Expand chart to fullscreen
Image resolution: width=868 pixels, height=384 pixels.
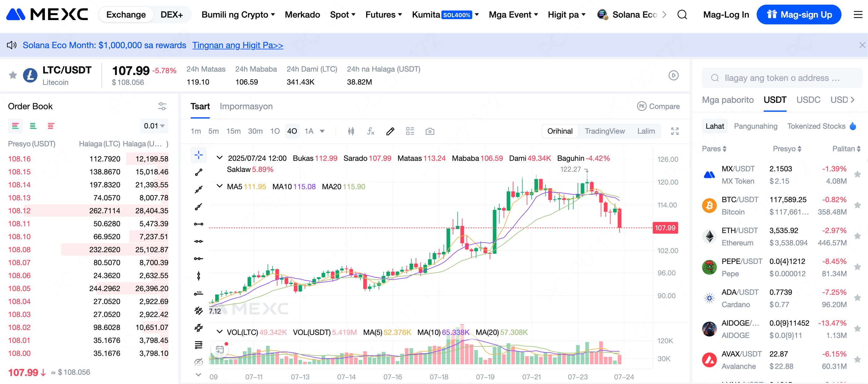[675, 131]
